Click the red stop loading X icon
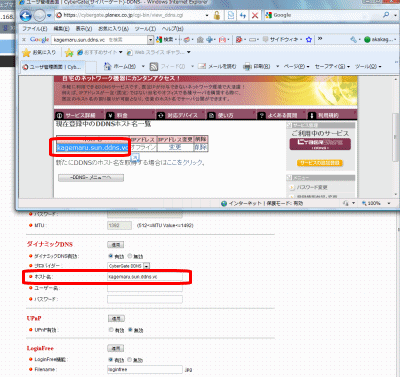 click(x=255, y=15)
